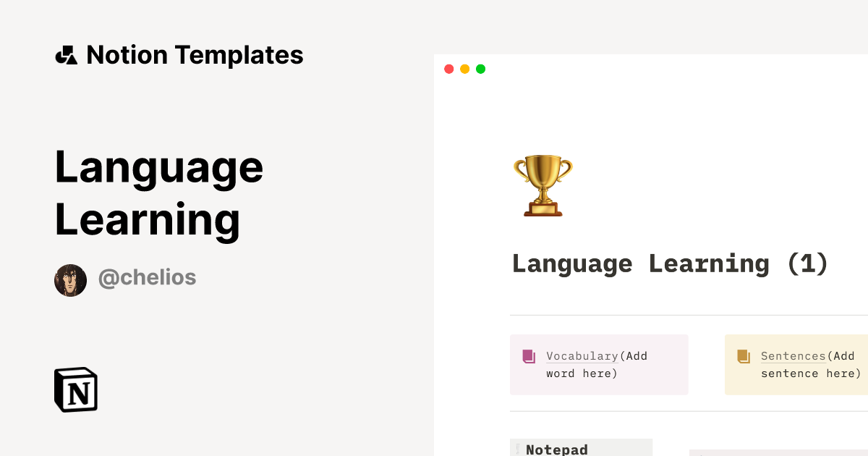Click the Language Learning (1) page title
Viewport: 868px width, 456px height.
click(x=669, y=263)
